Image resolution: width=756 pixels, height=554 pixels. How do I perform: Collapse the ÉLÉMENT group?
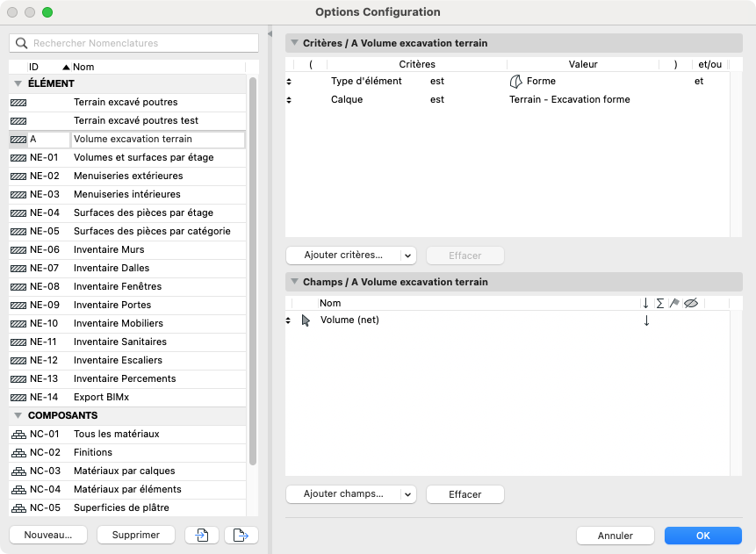pos(18,83)
